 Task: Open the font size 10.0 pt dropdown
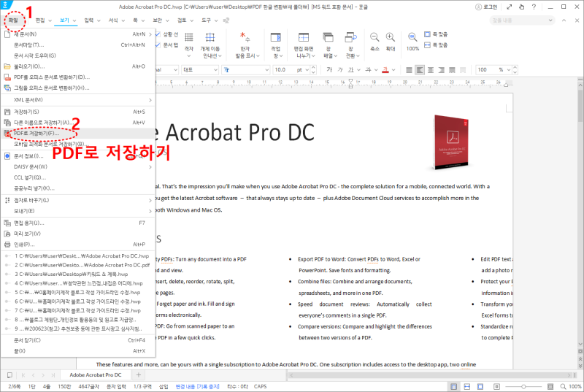(x=307, y=69)
